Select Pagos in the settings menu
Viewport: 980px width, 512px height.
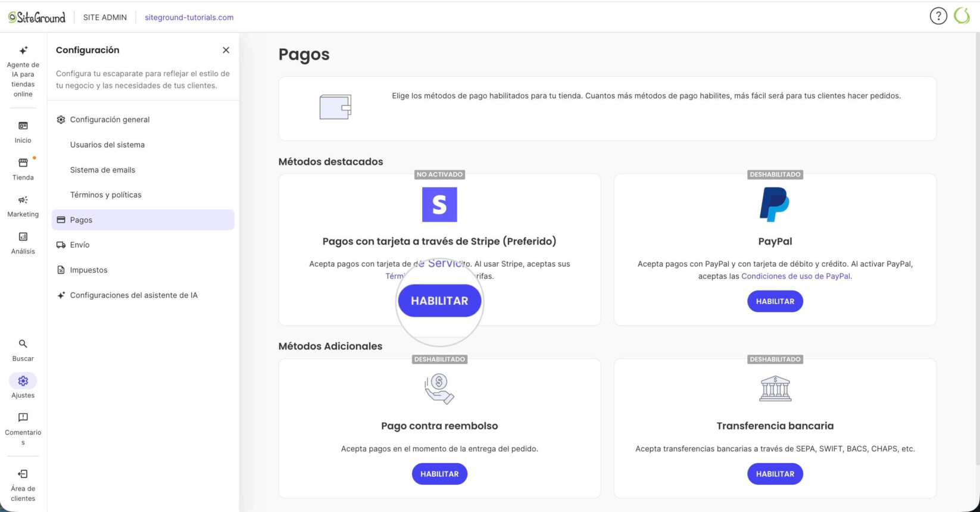pos(143,220)
